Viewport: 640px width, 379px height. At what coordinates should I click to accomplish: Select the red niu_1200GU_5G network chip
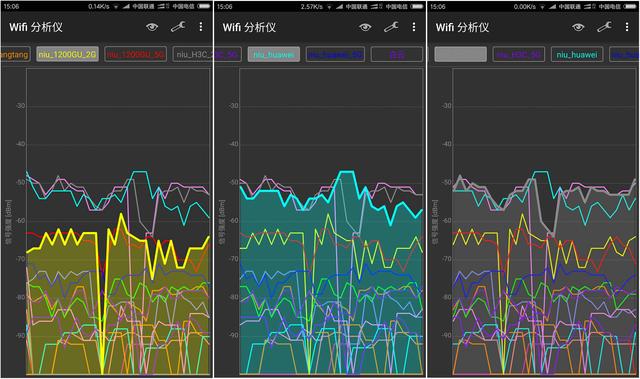(x=136, y=54)
